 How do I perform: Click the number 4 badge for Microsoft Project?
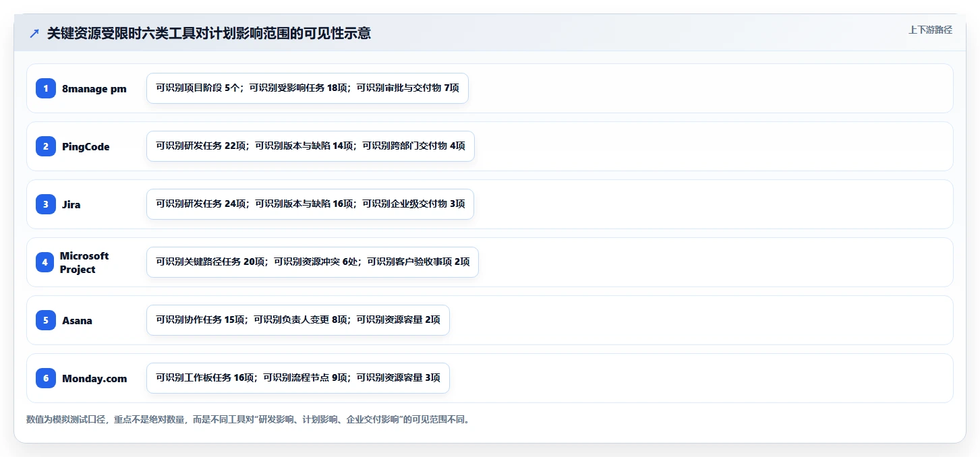(x=45, y=262)
